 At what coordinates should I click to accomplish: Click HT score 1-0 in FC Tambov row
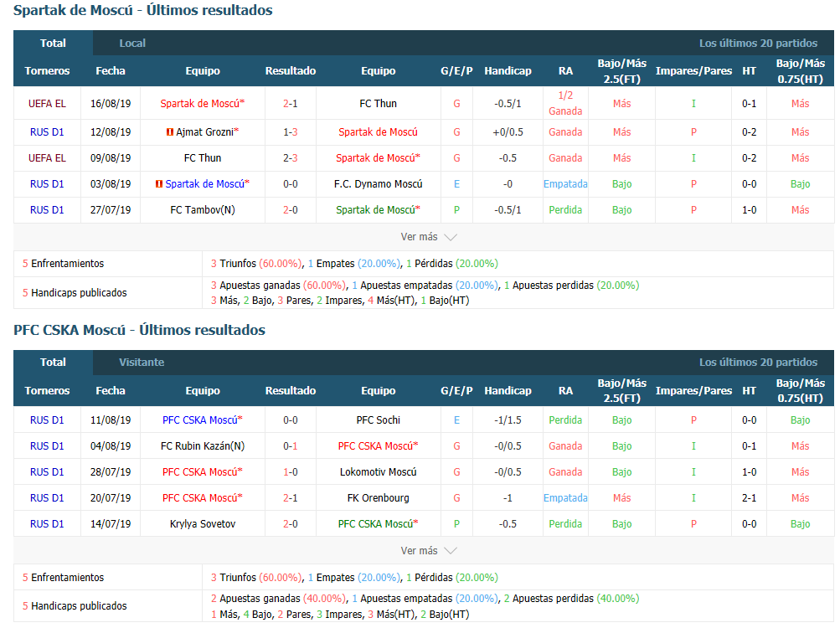tap(749, 210)
